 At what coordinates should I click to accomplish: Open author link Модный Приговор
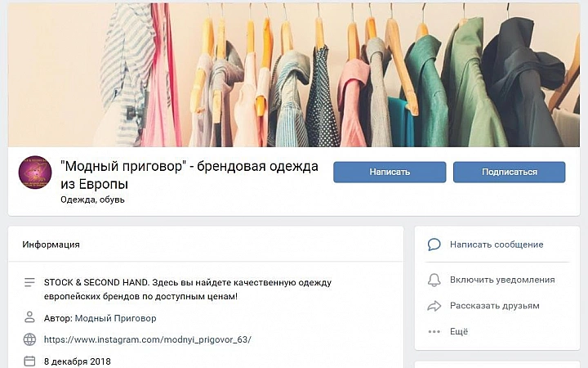(115, 318)
